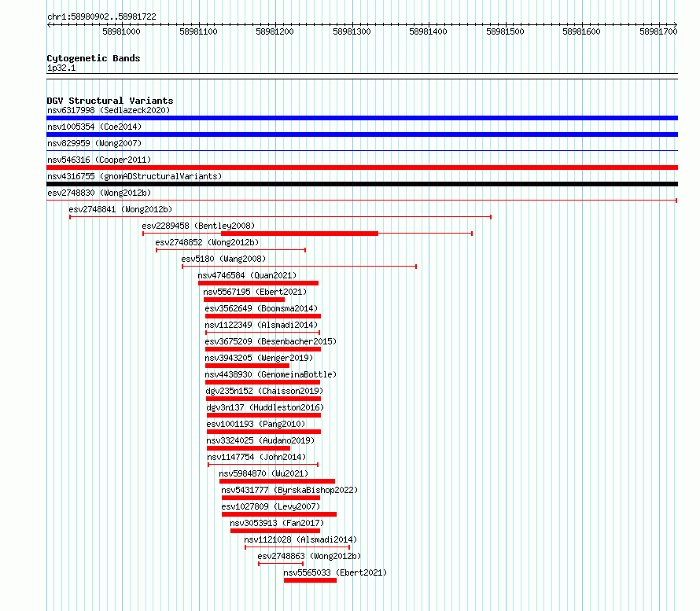
Task: Click the red bar under nsv5567195
Action: click(x=244, y=300)
